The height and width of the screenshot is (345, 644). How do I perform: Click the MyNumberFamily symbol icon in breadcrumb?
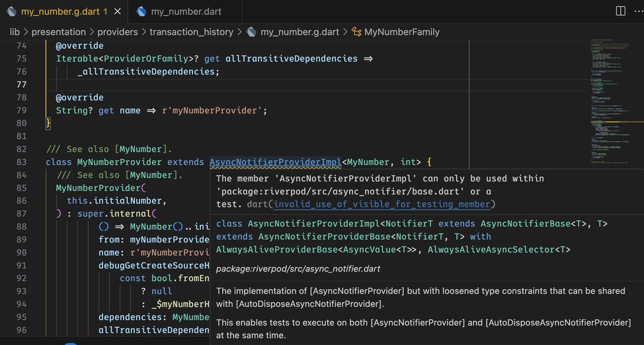(356, 32)
